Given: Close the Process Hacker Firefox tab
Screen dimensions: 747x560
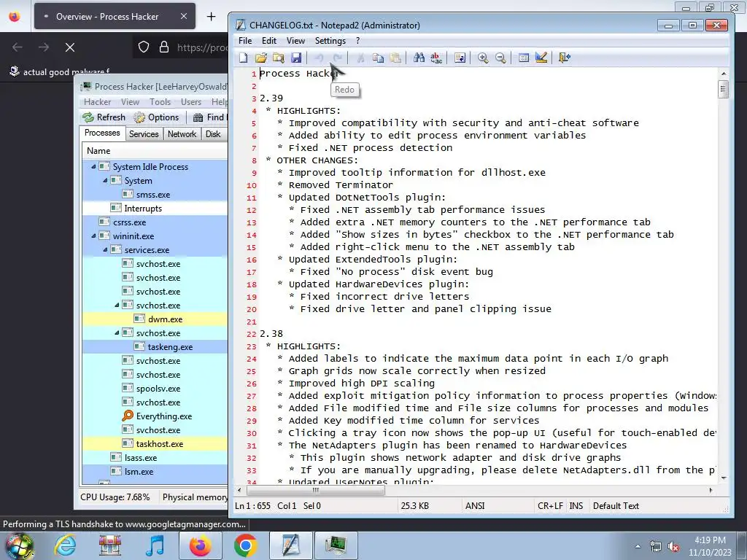Looking at the screenshot, I should click(184, 16).
